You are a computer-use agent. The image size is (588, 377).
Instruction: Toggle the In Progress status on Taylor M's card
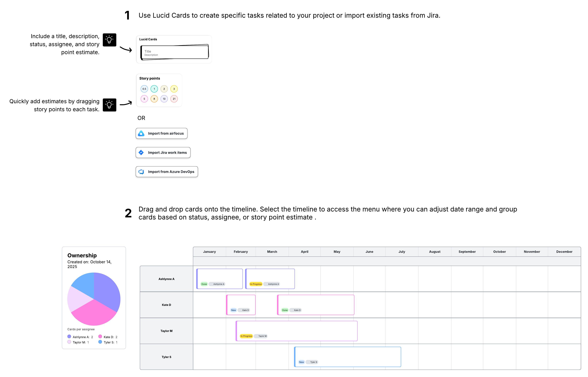tap(246, 336)
